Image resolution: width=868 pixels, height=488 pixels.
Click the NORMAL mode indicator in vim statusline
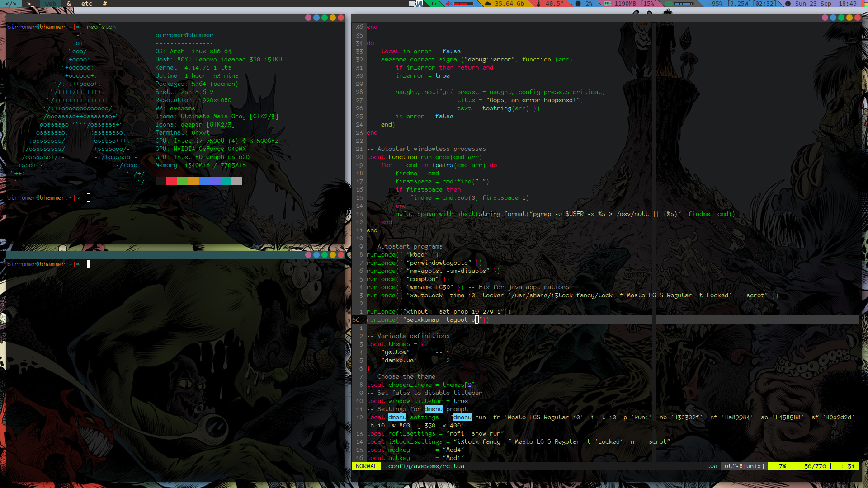point(366,466)
